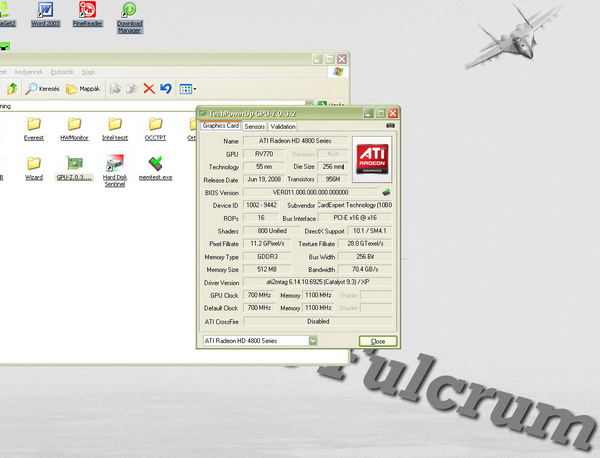
Task: Click the Subvendor field in GPU-Z
Action: tap(355, 205)
